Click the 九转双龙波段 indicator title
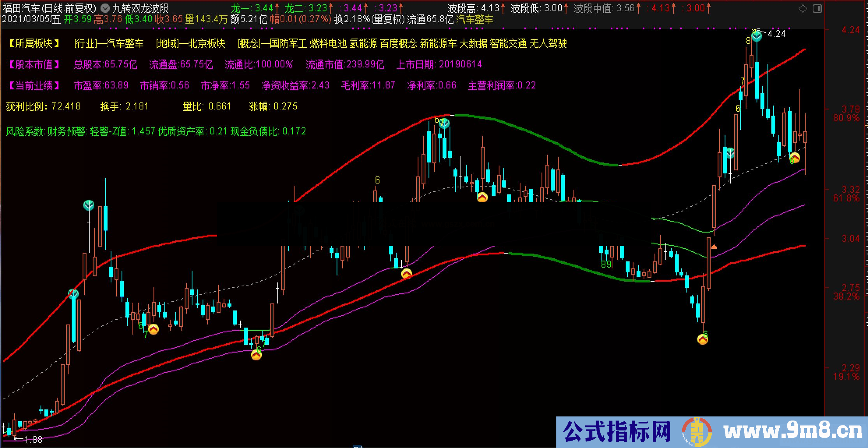This screenshot has height=448, width=868. [140, 8]
